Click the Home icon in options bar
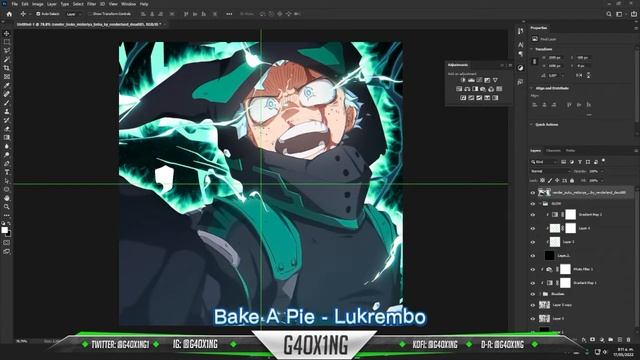640x360 pixels. 9,14
